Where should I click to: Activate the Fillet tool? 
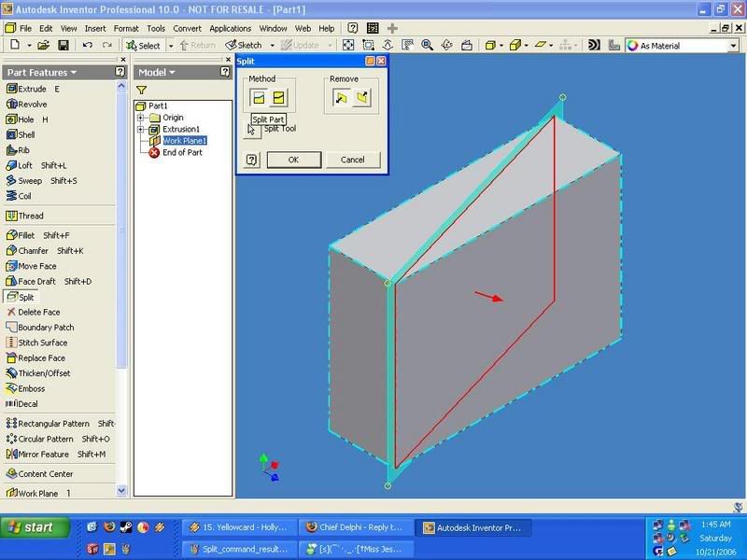coord(26,235)
